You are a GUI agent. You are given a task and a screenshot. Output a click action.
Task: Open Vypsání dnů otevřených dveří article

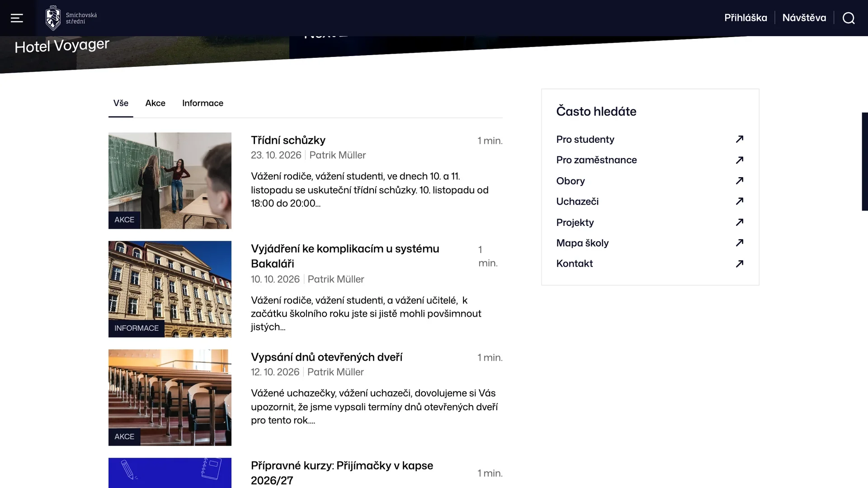point(326,357)
